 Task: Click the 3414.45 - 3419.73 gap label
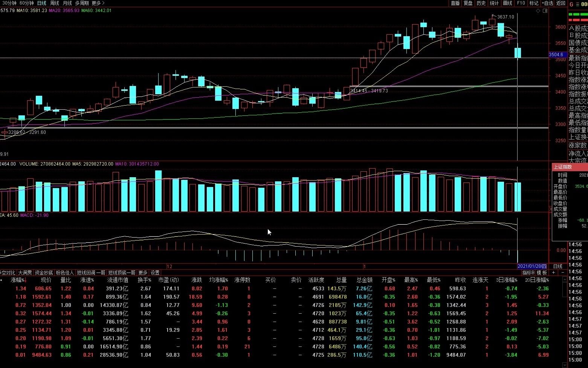(x=369, y=91)
